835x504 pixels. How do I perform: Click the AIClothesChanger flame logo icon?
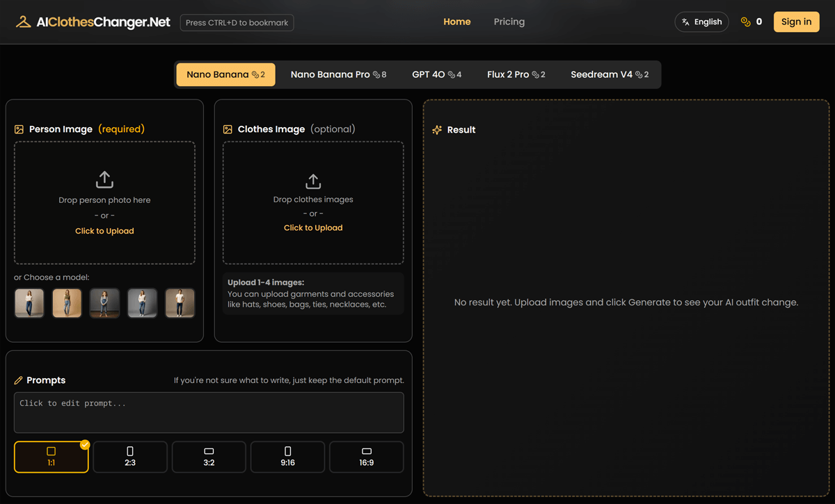point(23,22)
